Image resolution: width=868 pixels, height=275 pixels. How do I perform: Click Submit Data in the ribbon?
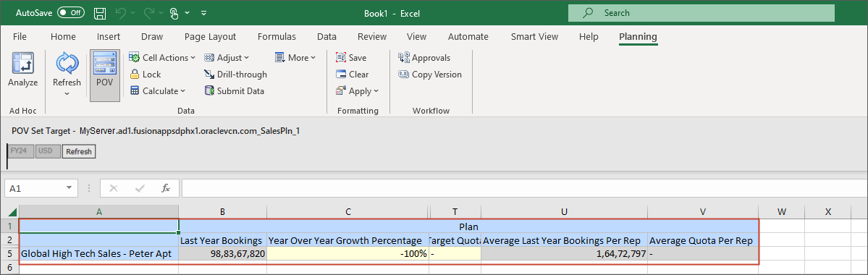click(234, 90)
